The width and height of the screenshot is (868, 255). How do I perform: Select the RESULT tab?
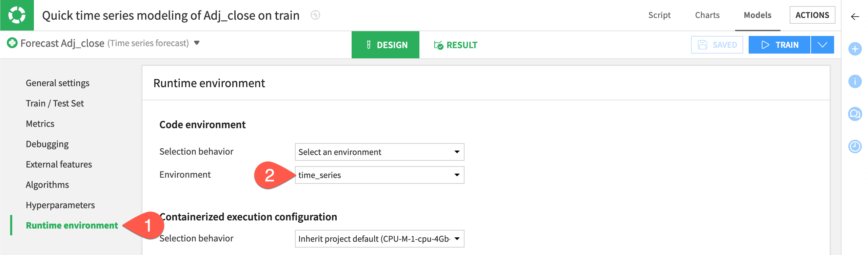pos(456,45)
